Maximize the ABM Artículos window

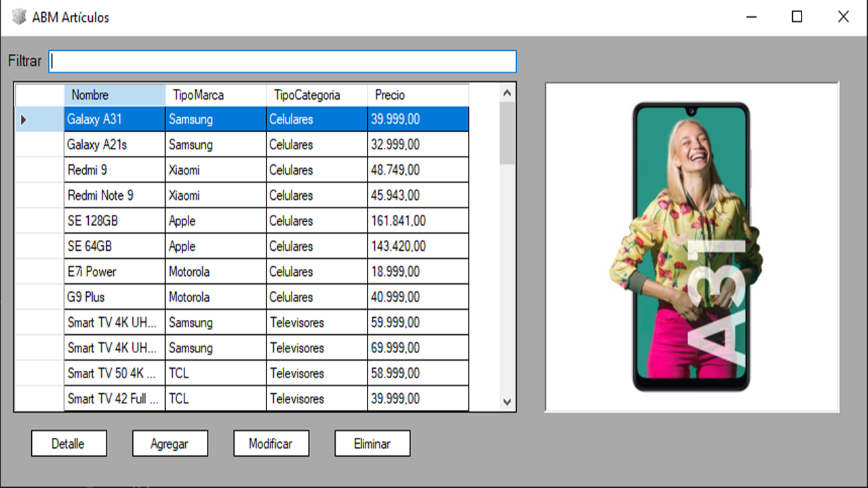pyautogui.click(x=797, y=17)
